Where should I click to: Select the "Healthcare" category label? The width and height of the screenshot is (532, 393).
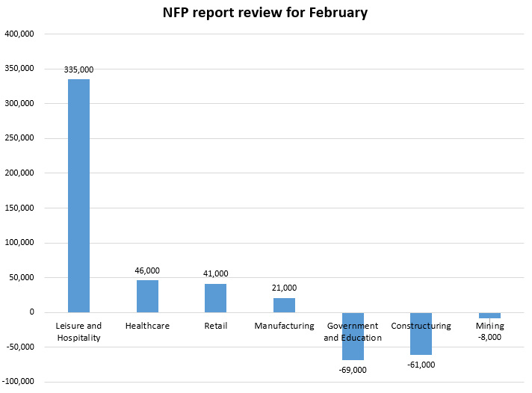147,326
